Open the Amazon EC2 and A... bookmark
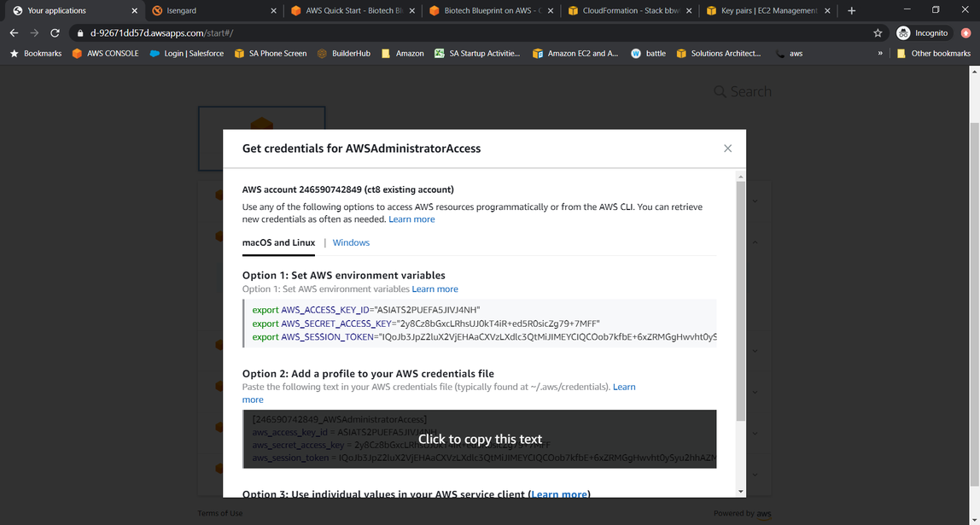The width and height of the screenshot is (980, 525). pyautogui.click(x=575, y=54)
